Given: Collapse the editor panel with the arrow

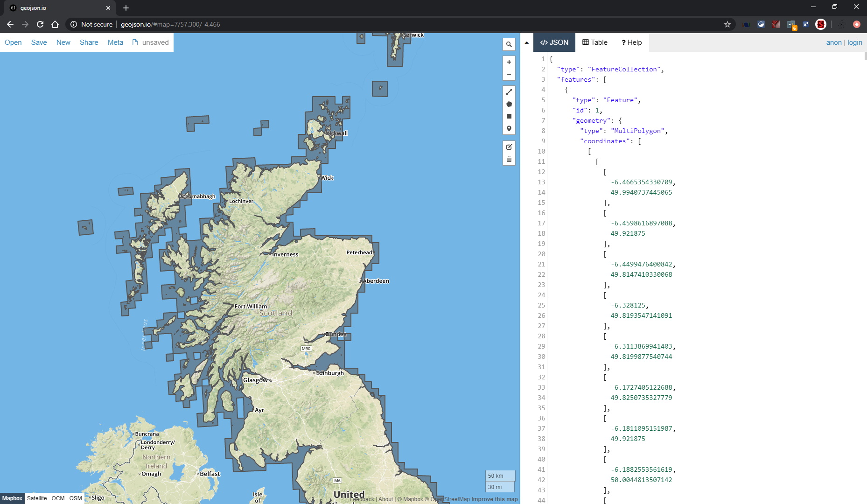Looking at the screenshot, I should (527, 42).
